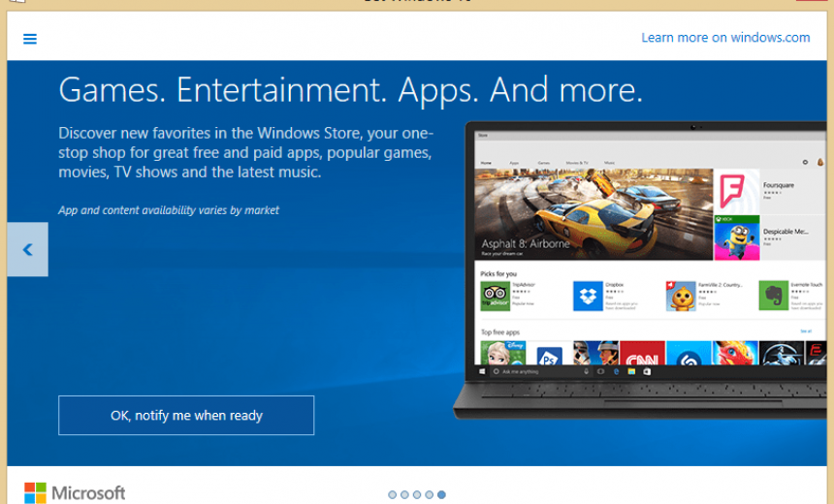Select the Despicable Me minion icon
The height and width of the screenshot is (504, 834).
736,237
